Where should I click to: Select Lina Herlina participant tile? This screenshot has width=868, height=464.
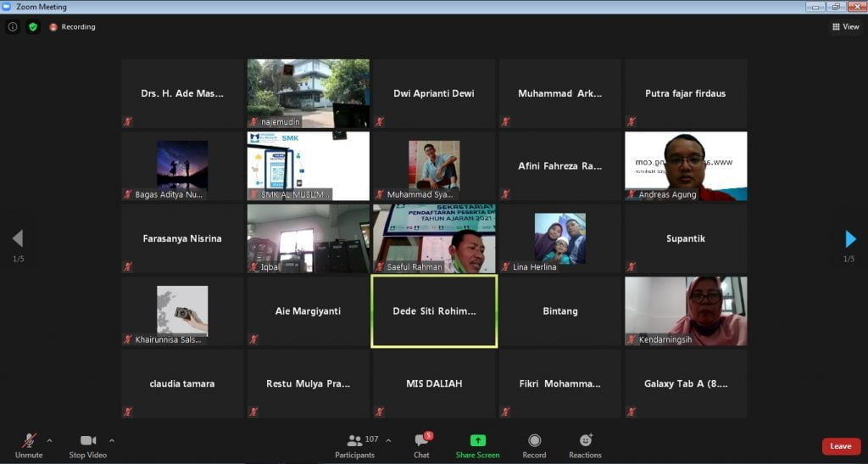560,238
